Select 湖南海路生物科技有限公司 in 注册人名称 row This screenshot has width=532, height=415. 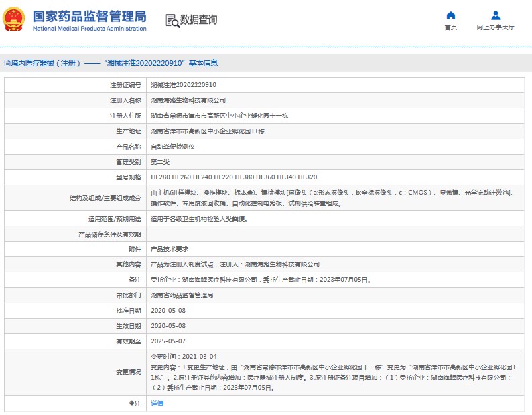click(x=188, y=100)
